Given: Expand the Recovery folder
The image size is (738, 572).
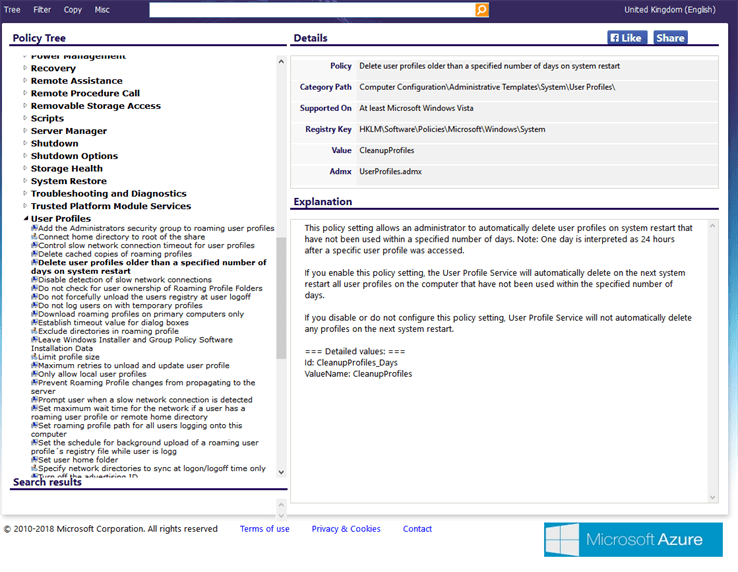Looking at the screenshot, I should click(25, 68).
